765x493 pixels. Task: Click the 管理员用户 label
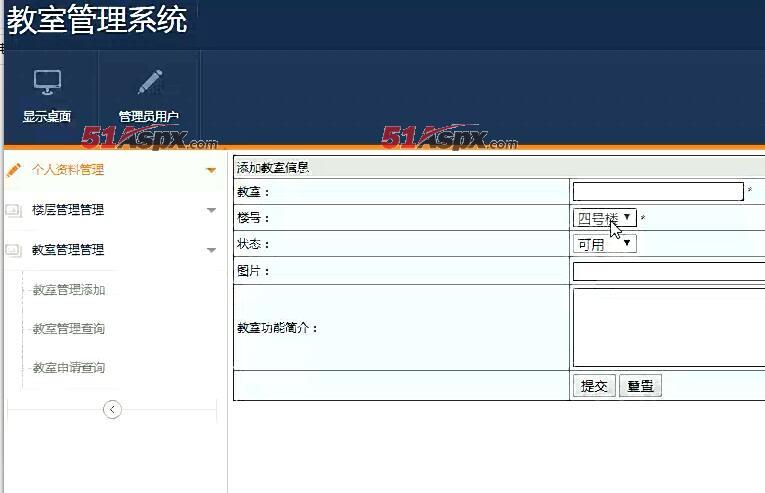tap(149, 117)
